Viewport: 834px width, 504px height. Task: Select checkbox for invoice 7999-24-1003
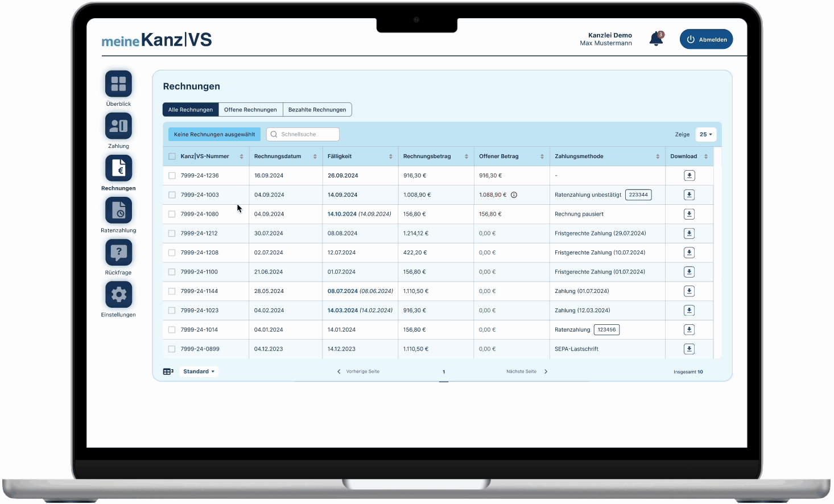coord(172,195)
